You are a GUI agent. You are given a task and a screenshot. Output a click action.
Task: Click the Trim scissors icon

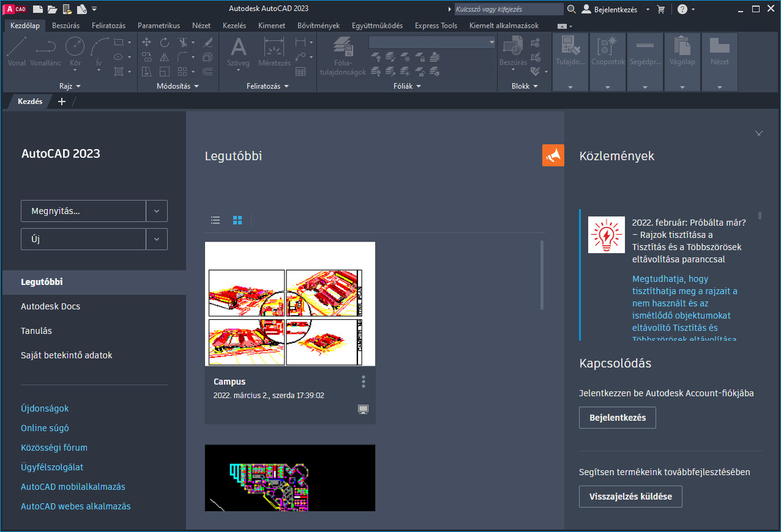[x=183, y=42]
